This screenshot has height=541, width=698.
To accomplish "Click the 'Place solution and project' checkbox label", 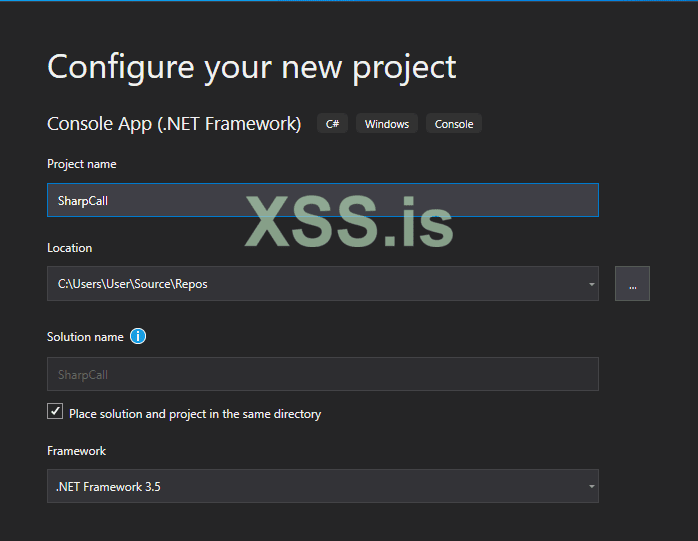I will 195,413.
